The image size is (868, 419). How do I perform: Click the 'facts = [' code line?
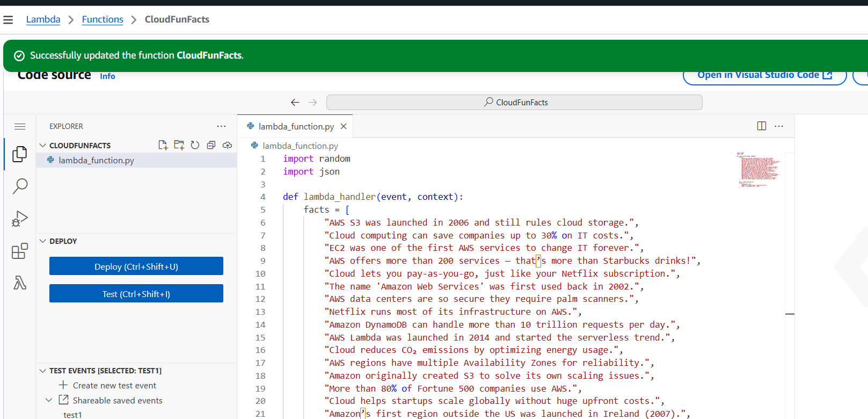[x=326, y=209]
